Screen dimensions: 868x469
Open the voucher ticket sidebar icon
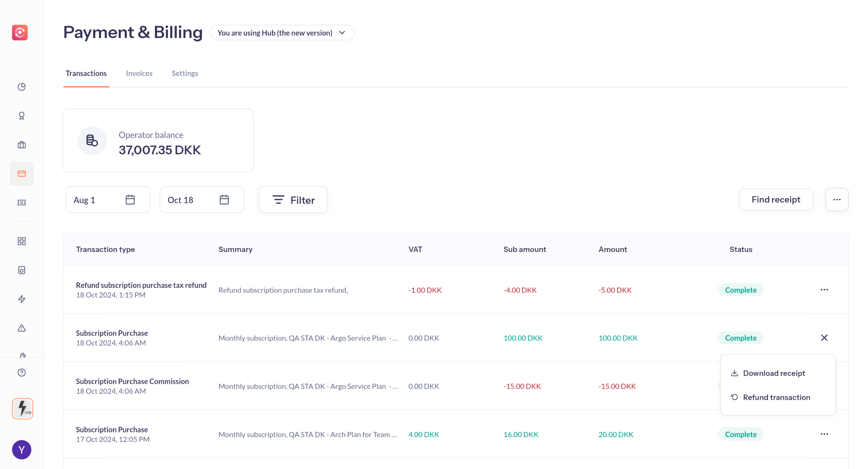22,202
